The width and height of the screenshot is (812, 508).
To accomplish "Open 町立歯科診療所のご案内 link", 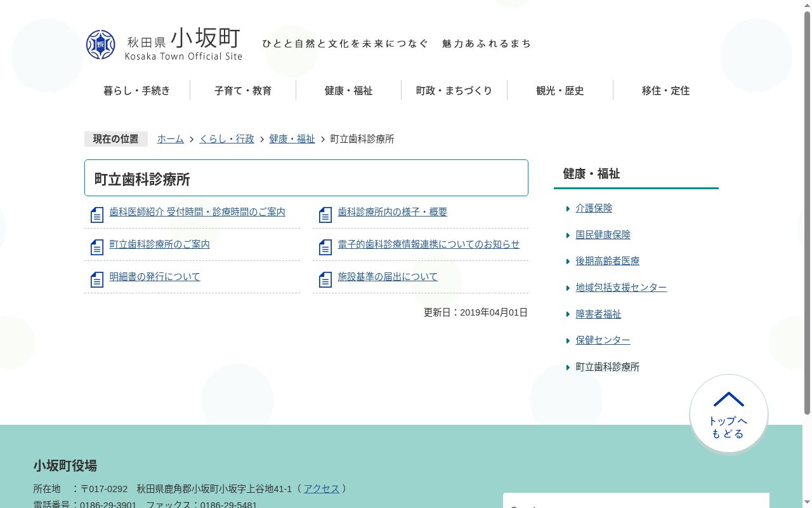I will click(x=159, y=244).
